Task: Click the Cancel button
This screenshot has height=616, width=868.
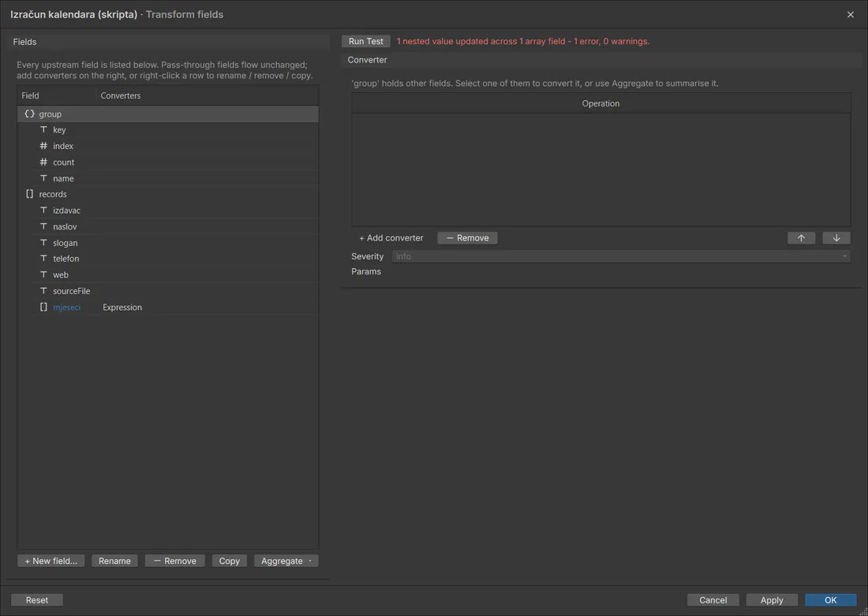Action: pyautogui.click(x=713, y=600)
